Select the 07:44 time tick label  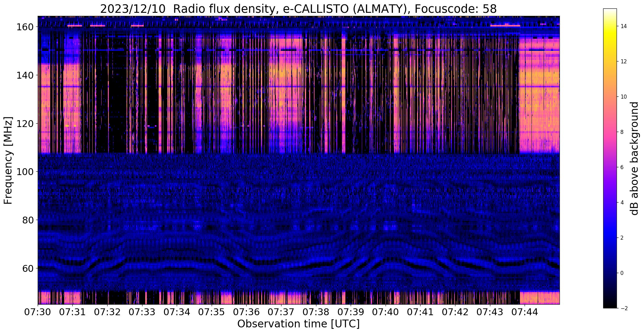pos(525,312)
